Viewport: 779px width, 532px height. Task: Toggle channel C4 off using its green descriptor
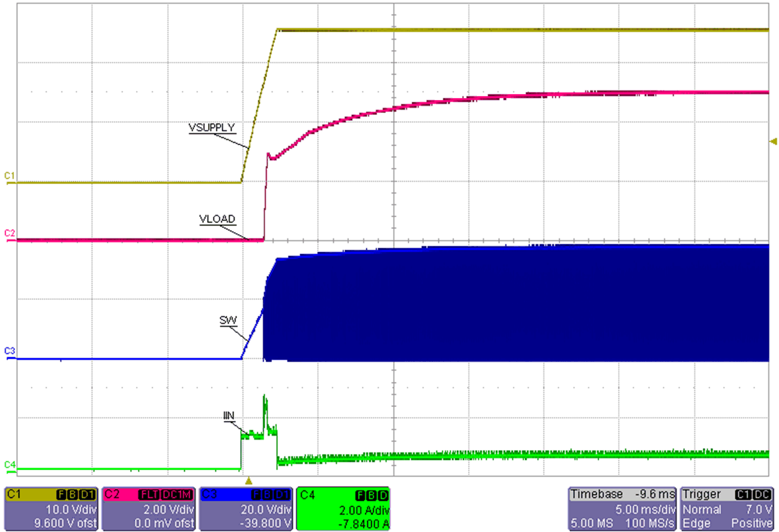[307, 496]
